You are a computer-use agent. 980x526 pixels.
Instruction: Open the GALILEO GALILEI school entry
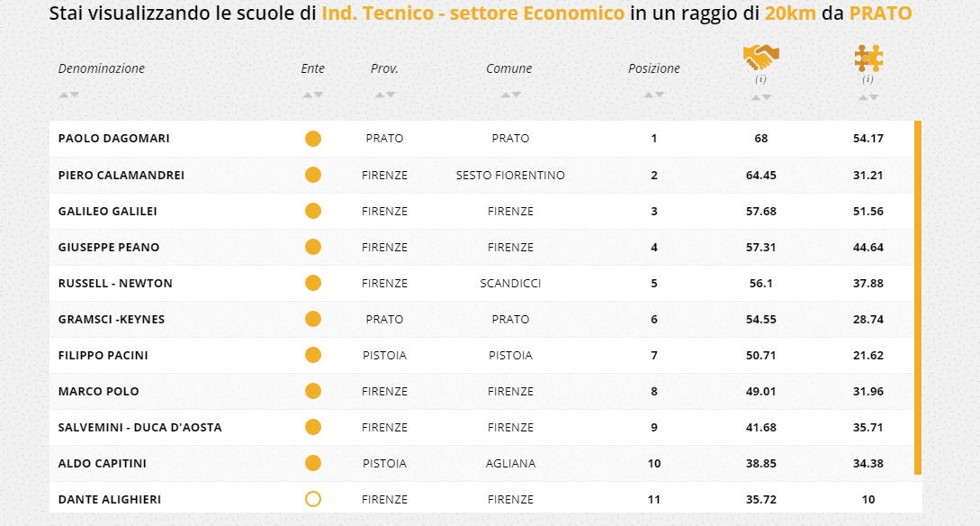pyautogui.click(x=107, y=211)
